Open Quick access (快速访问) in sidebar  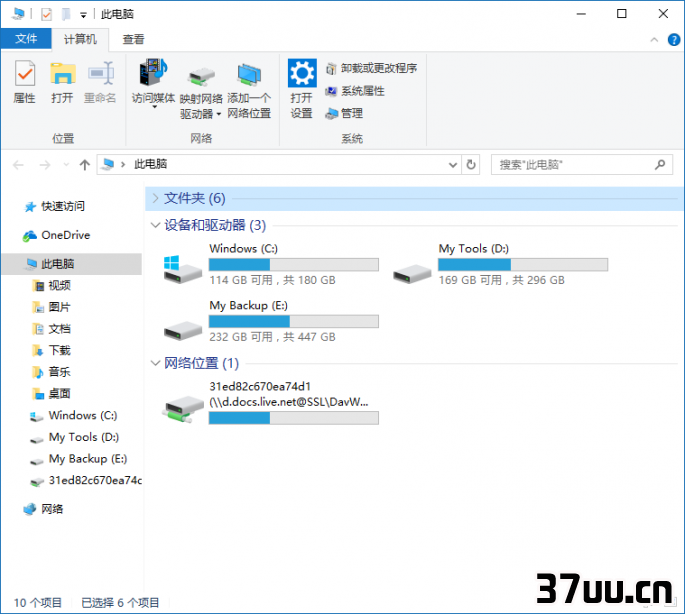coord(62,206)
